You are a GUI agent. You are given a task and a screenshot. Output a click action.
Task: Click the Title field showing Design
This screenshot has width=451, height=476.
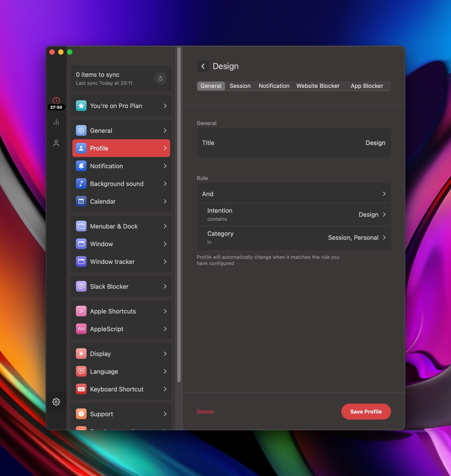[x=293, y=143]
